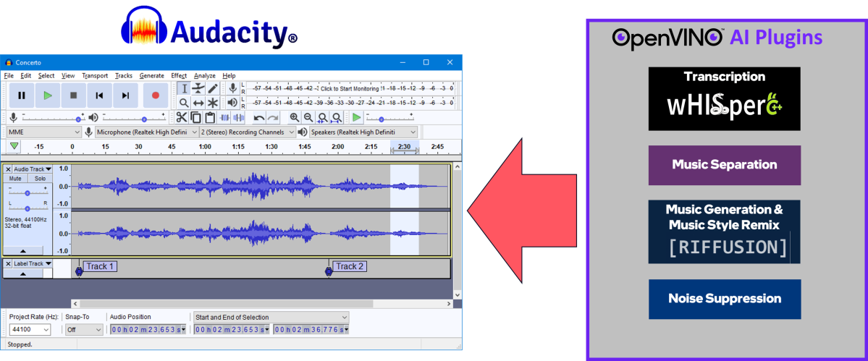Zoom In on the waveform

click(294, 117)
